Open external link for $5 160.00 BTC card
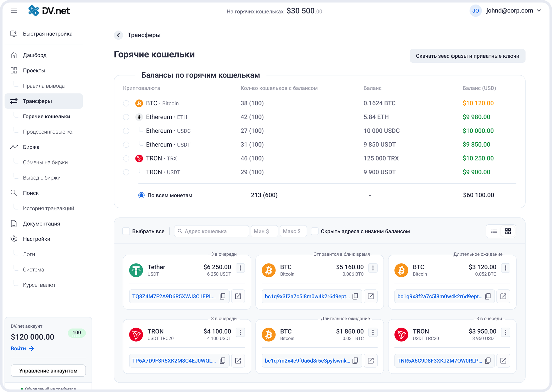This screenshot has height=392, width=552. point(371,296)
